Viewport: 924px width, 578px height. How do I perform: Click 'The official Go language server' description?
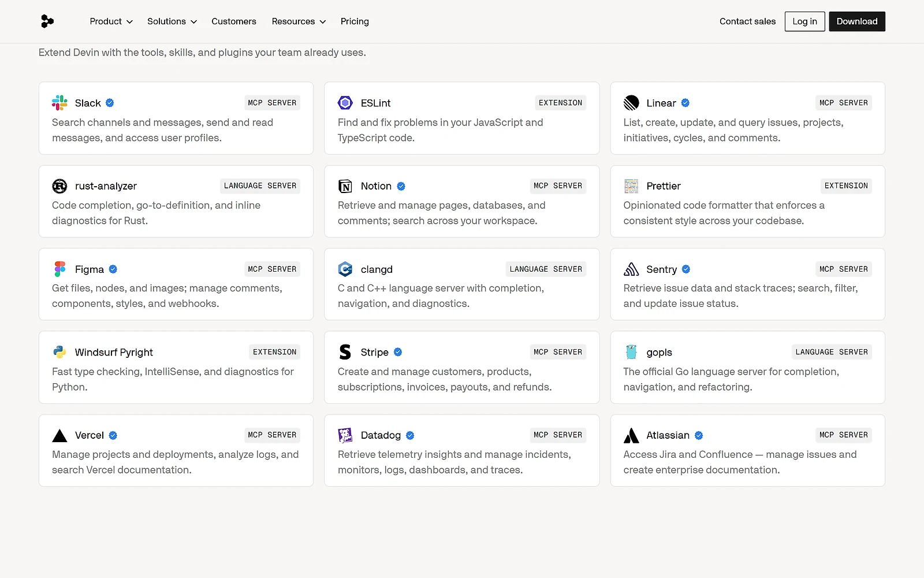pyautogui.click(x=731, y=379)
